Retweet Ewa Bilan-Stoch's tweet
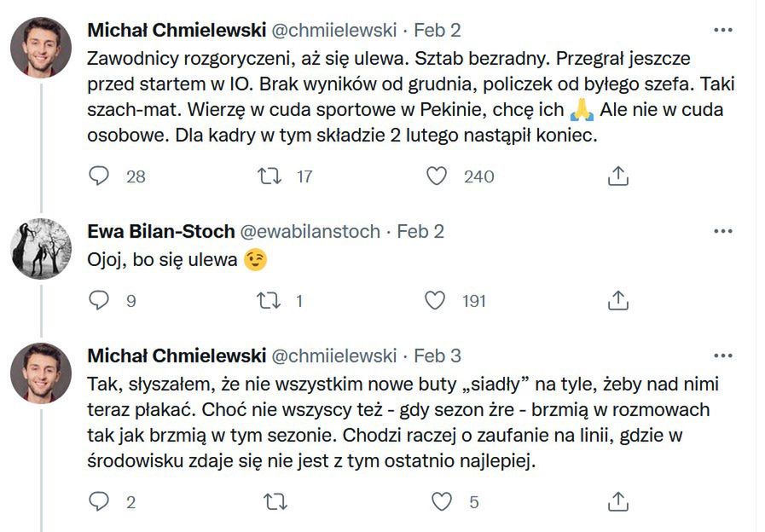This screenshot has width=765, height=532. (x=269, y=300)
